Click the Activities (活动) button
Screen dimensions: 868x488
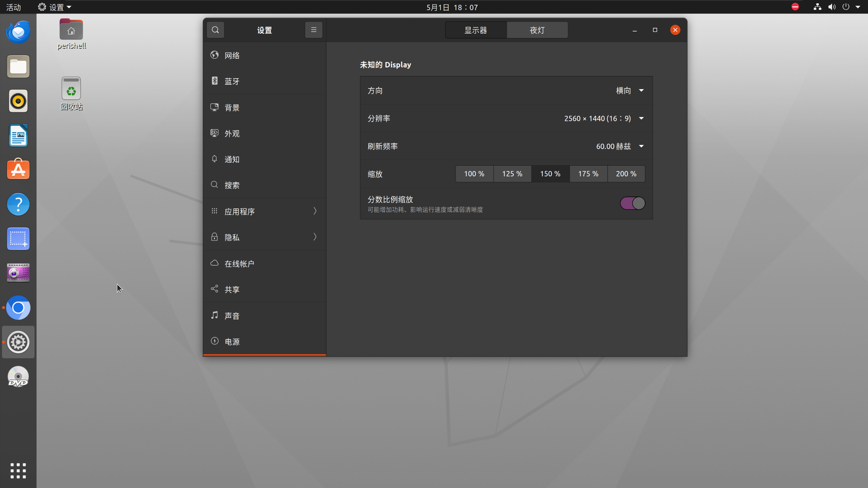[x=14, y=7]
